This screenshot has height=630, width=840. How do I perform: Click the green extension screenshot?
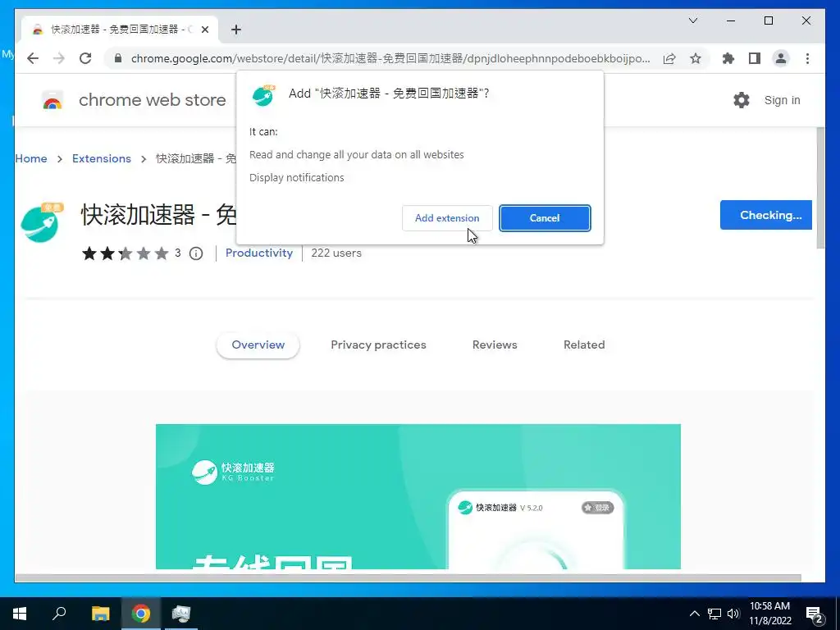point(418,496)
